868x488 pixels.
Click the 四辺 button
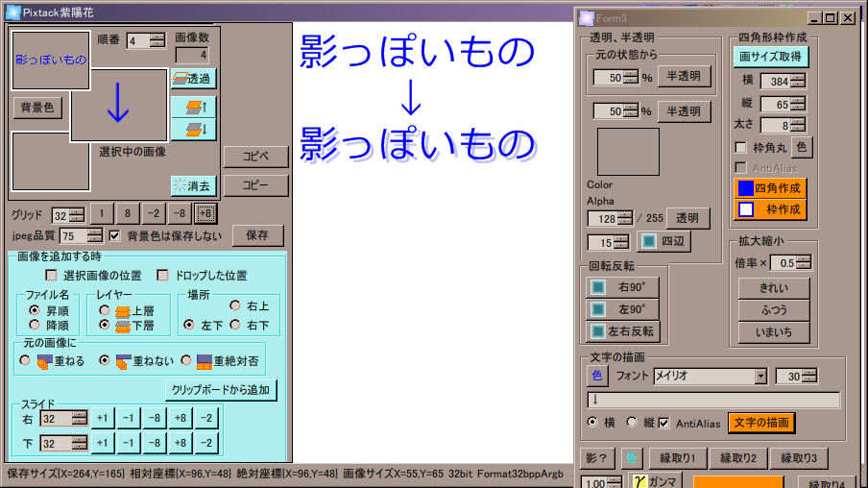coord(664,241)
